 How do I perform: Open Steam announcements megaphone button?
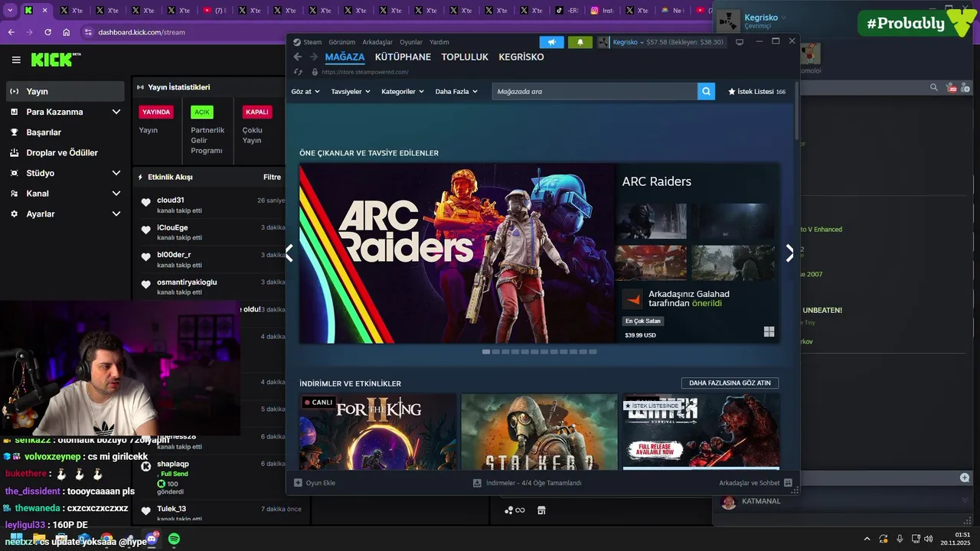pyautogui.click(x=551, y=42)
